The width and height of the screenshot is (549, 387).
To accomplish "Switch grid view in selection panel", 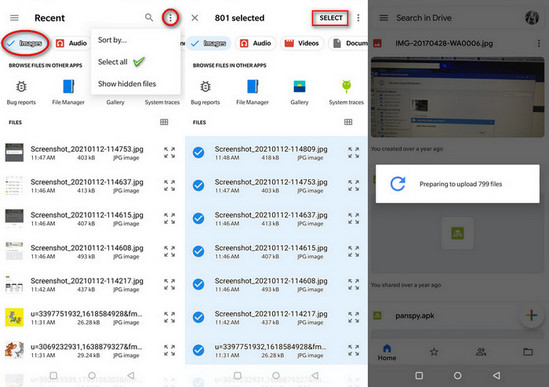I will coord(348,122).
